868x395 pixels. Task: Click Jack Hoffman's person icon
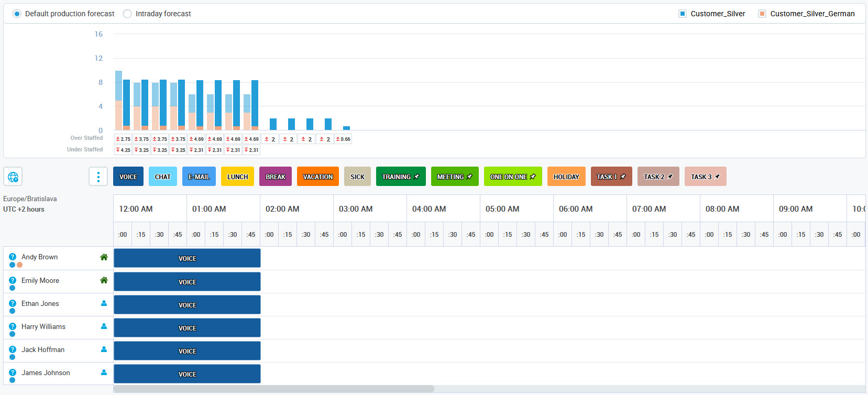104,349
